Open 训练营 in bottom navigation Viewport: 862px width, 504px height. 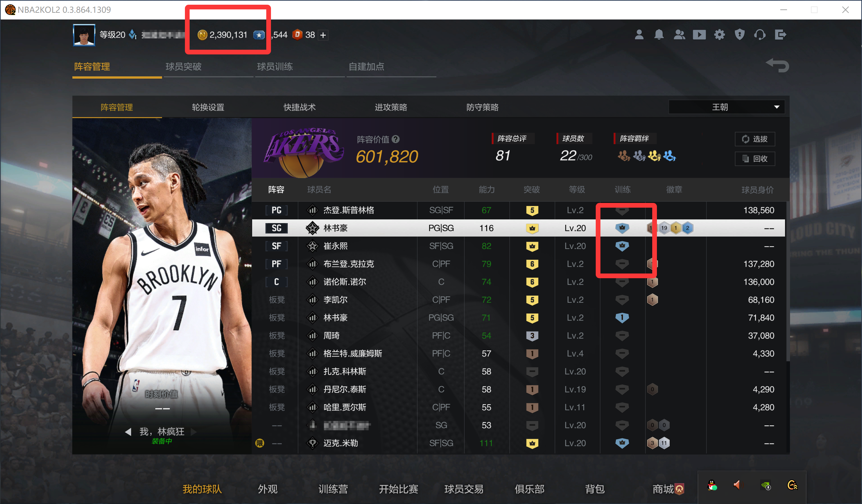click(x=333, y=489)
